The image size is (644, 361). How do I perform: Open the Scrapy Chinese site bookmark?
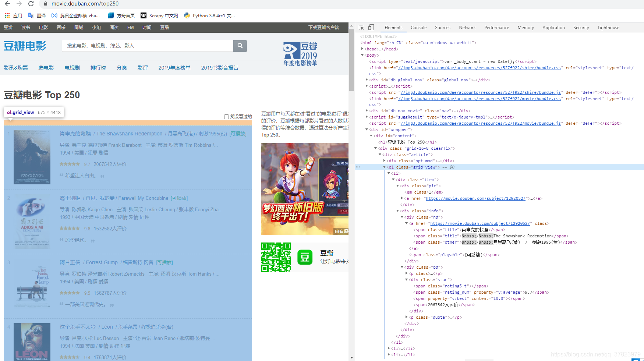pyautogui.click(x=159, y=15)
